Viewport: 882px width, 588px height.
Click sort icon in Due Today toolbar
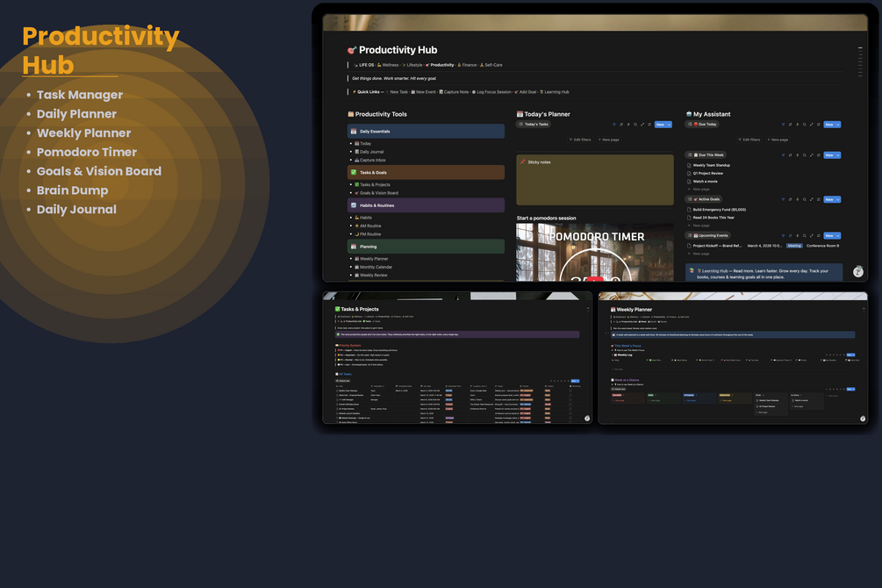pos(791,125)
